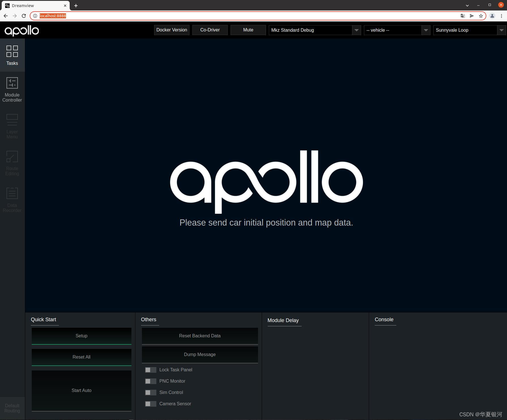Select the Quick Start panel heading
Screen dimensions: 507x420
(44, 320)
